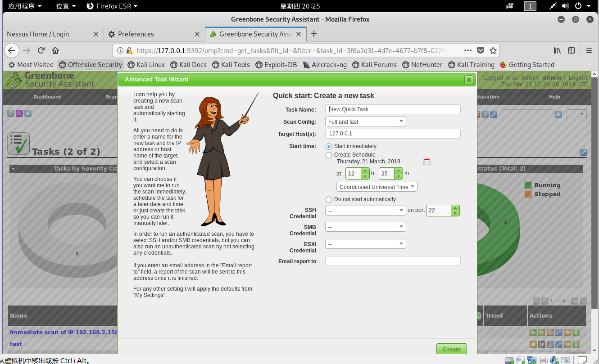The image size is (599, 364).
Task: Move Immediate scan task to trashcan
Action: pos(550,333)
